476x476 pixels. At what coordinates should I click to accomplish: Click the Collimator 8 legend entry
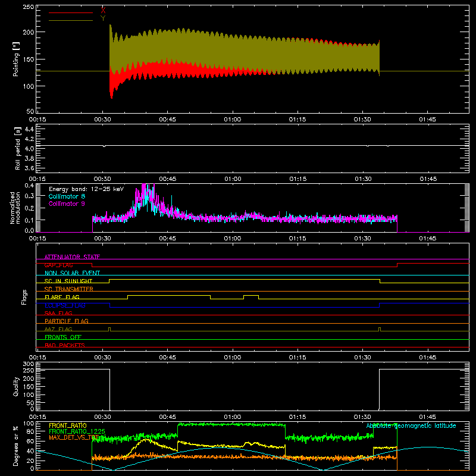pyautogui.click(x=67, y=196)
